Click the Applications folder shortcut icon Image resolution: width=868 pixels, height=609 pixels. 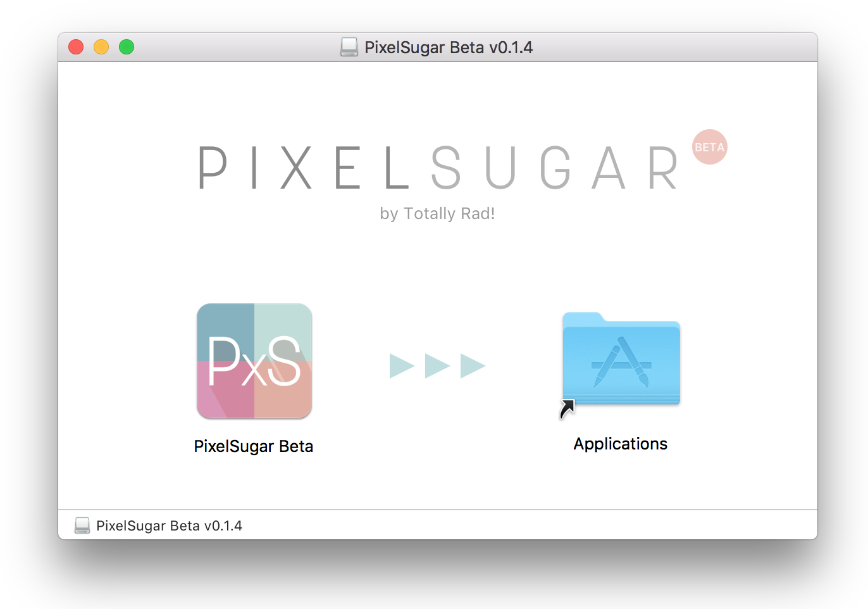tap(621, 361)
